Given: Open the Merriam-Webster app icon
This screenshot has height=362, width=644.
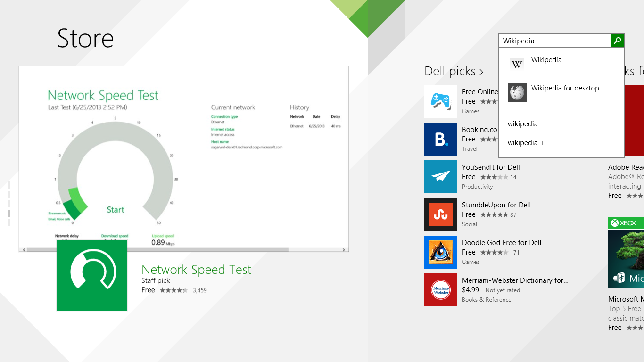Looking at the screenshot, I should [441, 290].
